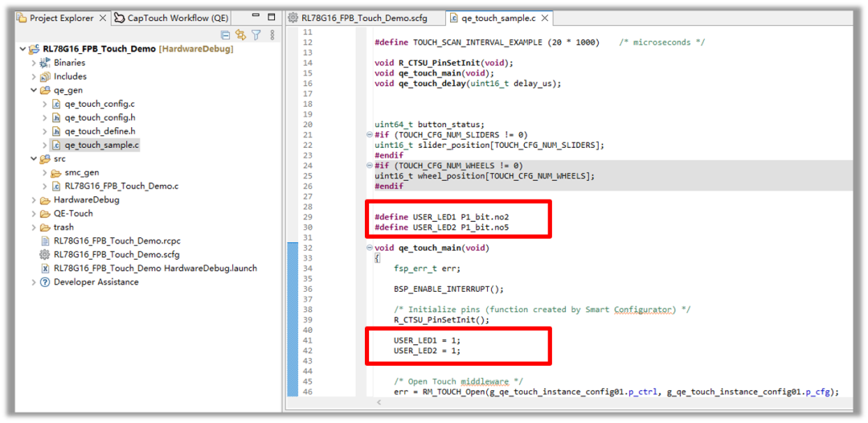
Task: Select qe_touch_config.h in the tree
Action: tap(100, 117)
